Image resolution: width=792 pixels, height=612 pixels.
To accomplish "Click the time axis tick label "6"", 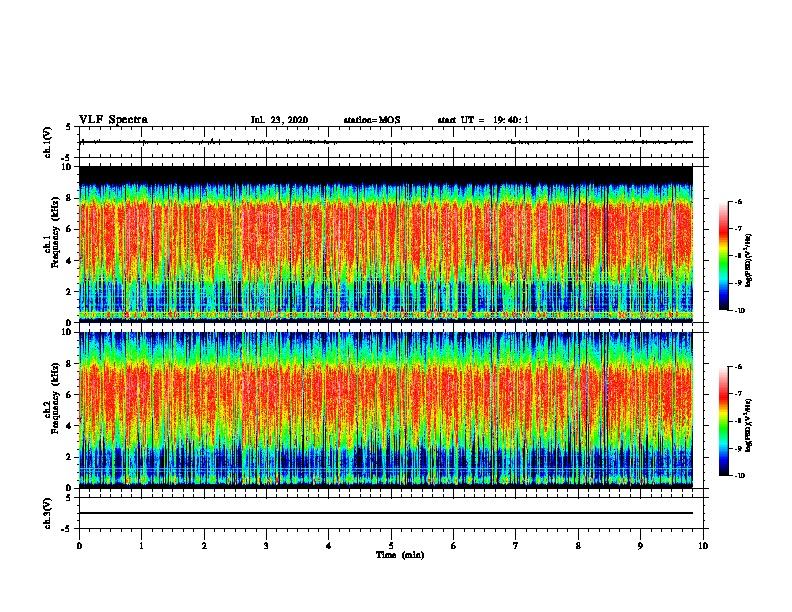I will [x=454, y=546].
